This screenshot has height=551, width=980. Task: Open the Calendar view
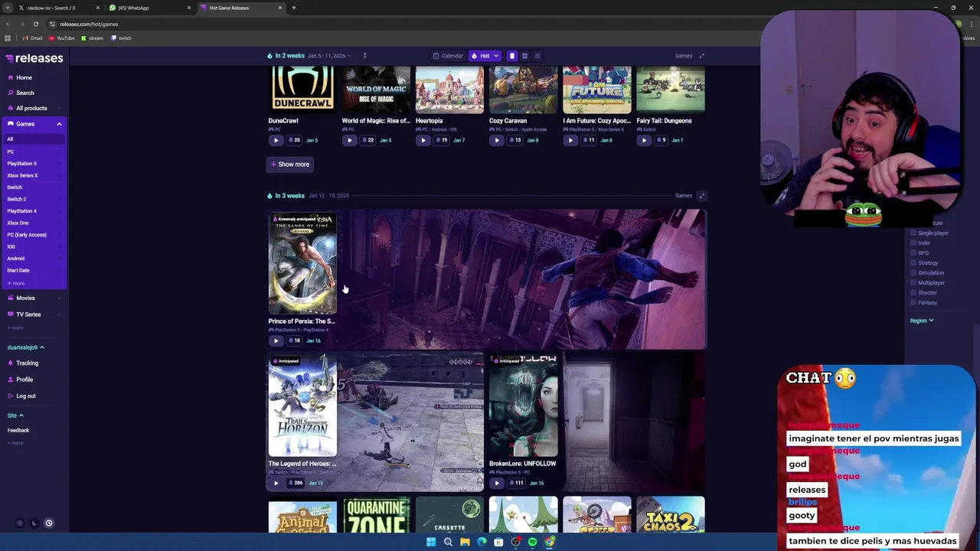448,56
